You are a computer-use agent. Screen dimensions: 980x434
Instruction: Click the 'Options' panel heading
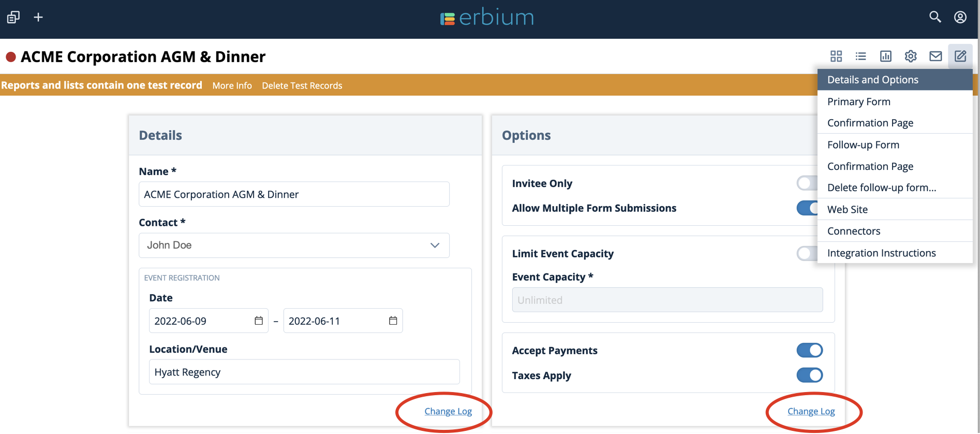point(526,135)
